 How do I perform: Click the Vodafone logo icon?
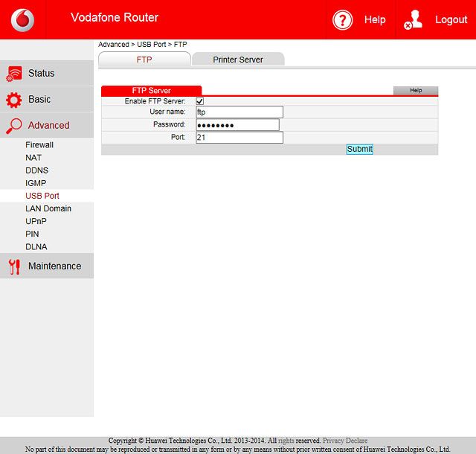pos(22,20)
